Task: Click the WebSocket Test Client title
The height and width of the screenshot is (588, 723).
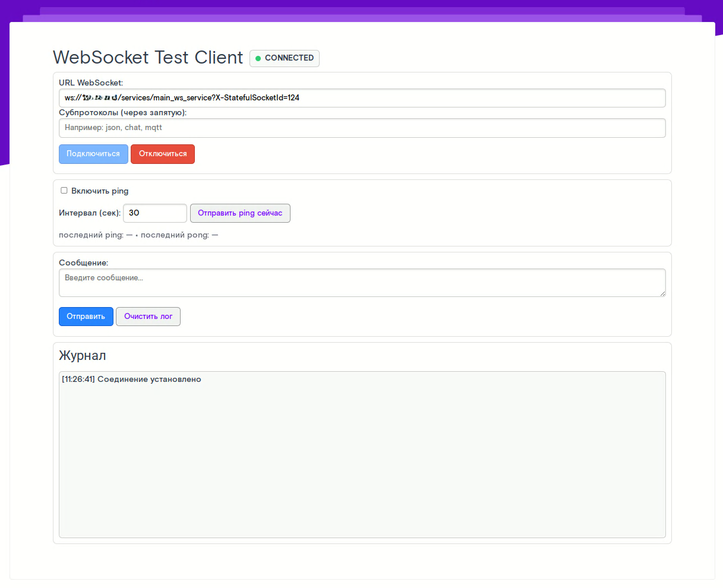Action: click(148, 58)
